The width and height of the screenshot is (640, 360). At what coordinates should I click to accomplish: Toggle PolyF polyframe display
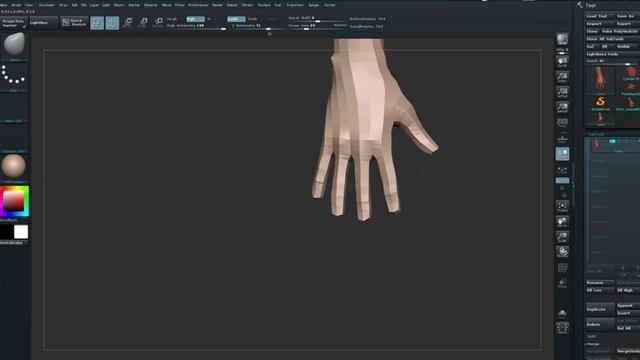pyautogui.click(x=562, y=268)
